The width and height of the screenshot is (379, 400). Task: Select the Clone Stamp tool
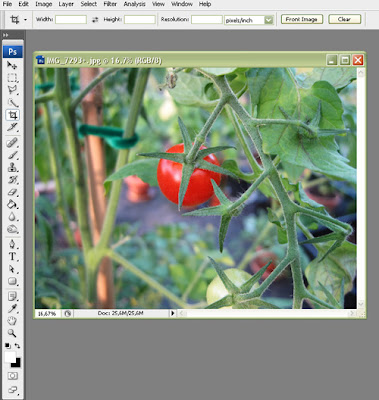click(x=13, y=167)
